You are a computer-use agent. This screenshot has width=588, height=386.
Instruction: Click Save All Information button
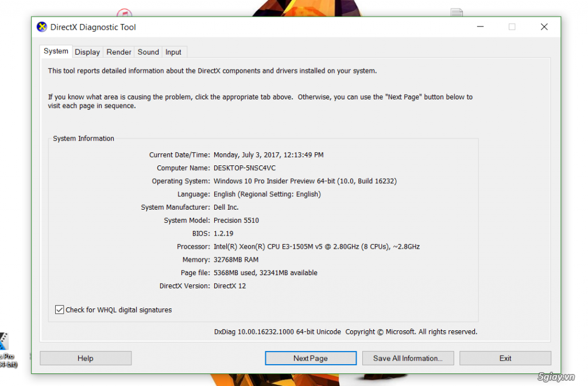pos(408,358)
